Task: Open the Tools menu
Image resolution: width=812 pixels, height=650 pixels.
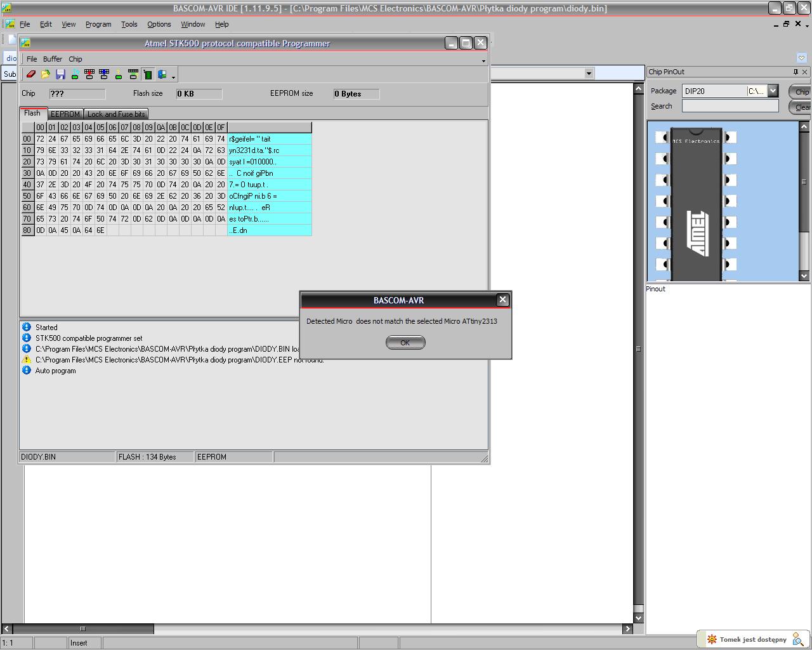Action: (x=129, y=24)
